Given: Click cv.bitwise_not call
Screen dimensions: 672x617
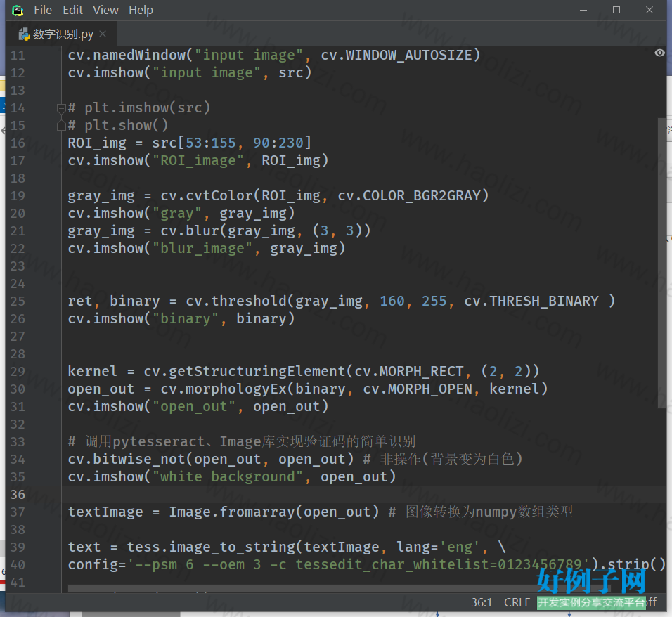Looking at the screenshot, I should click(127, 460).
